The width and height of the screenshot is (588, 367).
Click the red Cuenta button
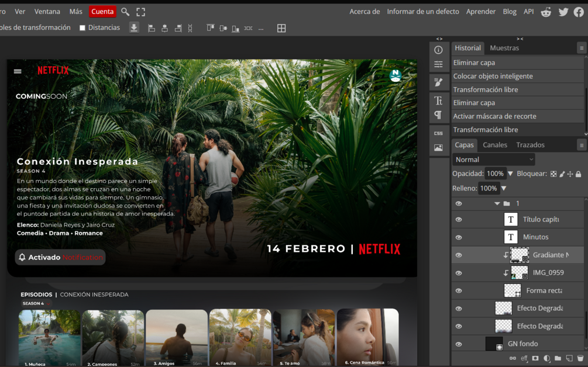[x=102, y=12]
